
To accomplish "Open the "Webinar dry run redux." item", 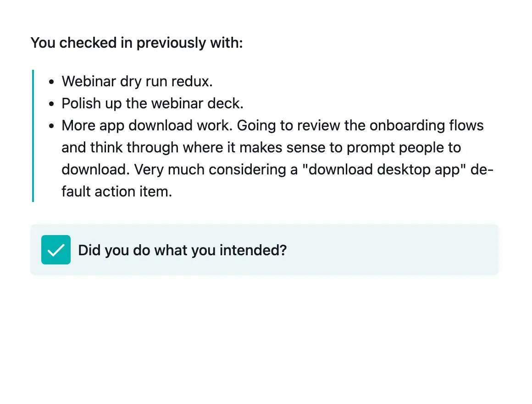I will click(137, 82).
